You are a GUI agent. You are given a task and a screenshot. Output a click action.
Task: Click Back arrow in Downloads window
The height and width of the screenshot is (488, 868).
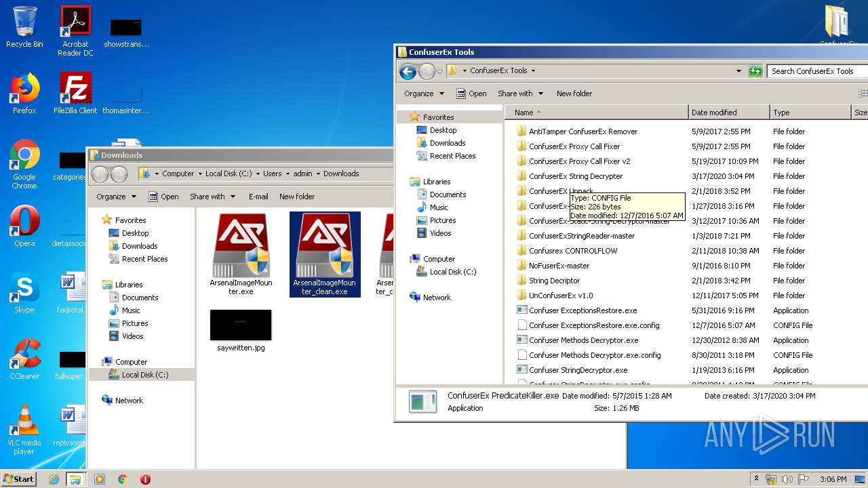coord(100,174)
